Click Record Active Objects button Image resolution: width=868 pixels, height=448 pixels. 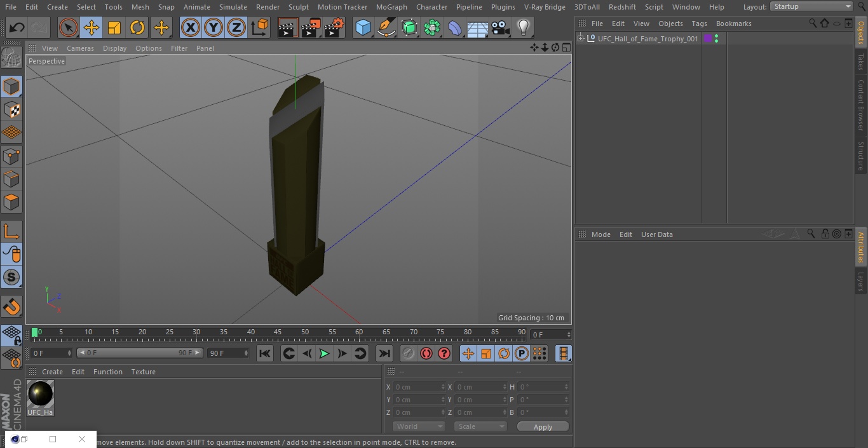pyautogui.click(x=408, y=353)
